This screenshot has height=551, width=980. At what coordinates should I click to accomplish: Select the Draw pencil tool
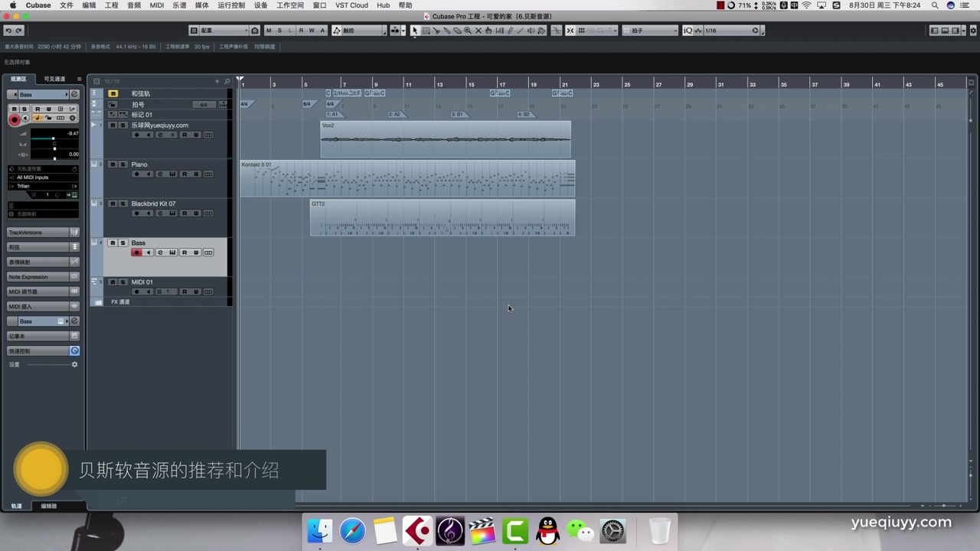510,31
